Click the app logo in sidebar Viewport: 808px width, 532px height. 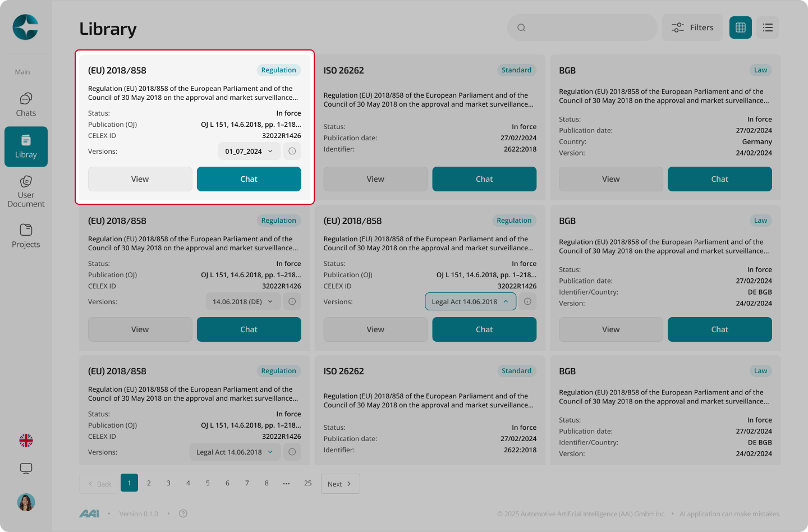click(x=26, y=27)
